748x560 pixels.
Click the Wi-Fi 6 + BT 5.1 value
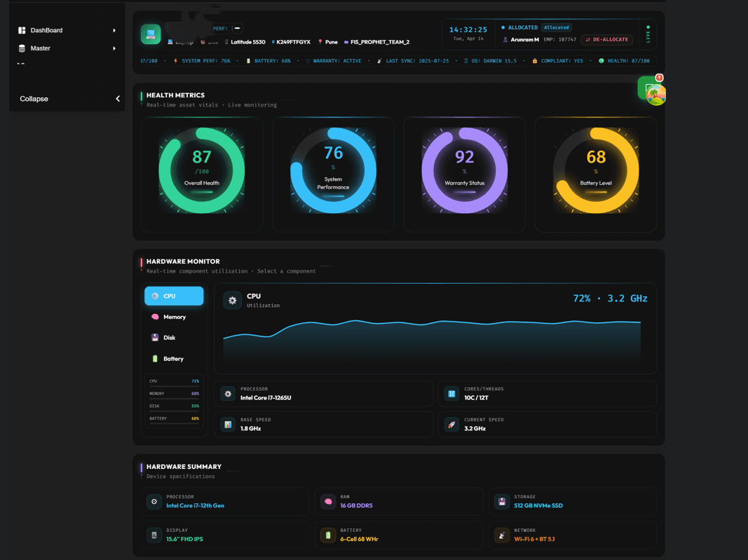[x=534, y=539]
